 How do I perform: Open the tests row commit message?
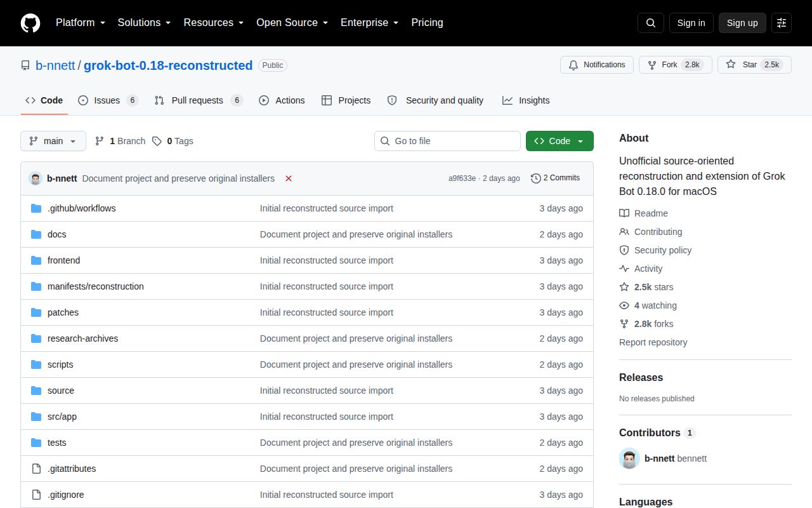(356, 443)
